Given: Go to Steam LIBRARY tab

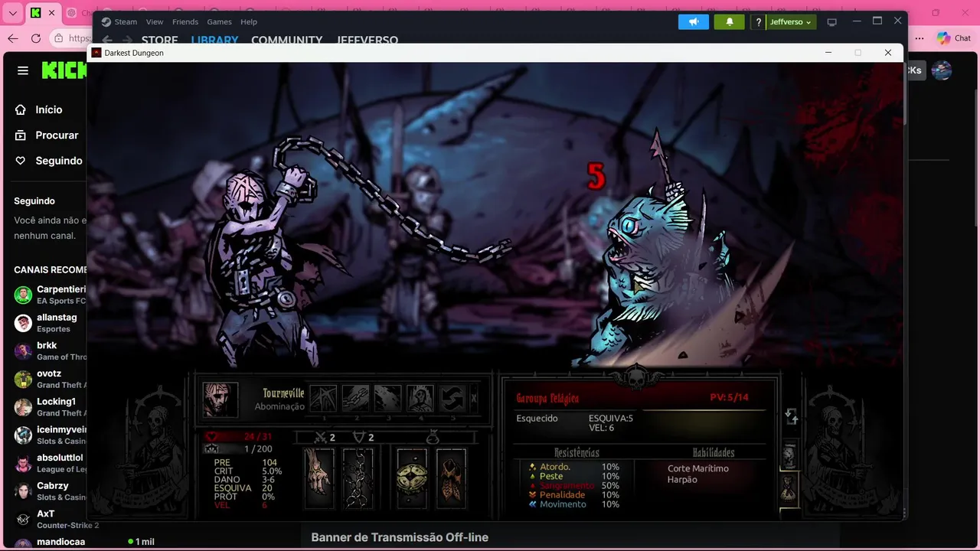Looking at the screenshot, I should [x=214, y=41].
